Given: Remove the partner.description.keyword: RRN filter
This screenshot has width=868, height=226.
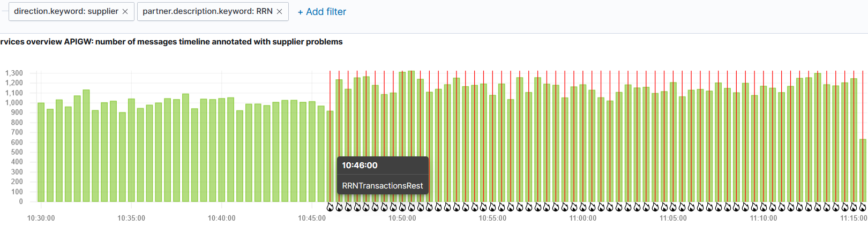Looking at the screenshot, I should click(279, 12).
